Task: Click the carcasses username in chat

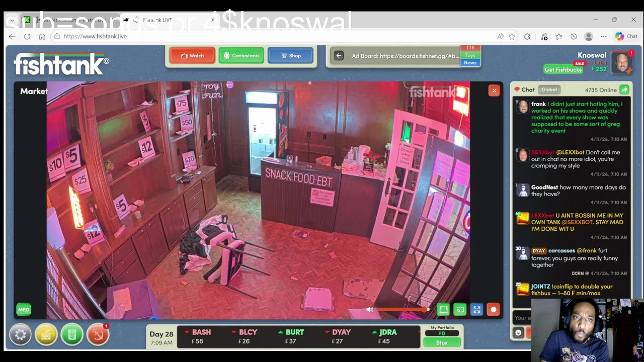Action: click(x=561, y=250)
